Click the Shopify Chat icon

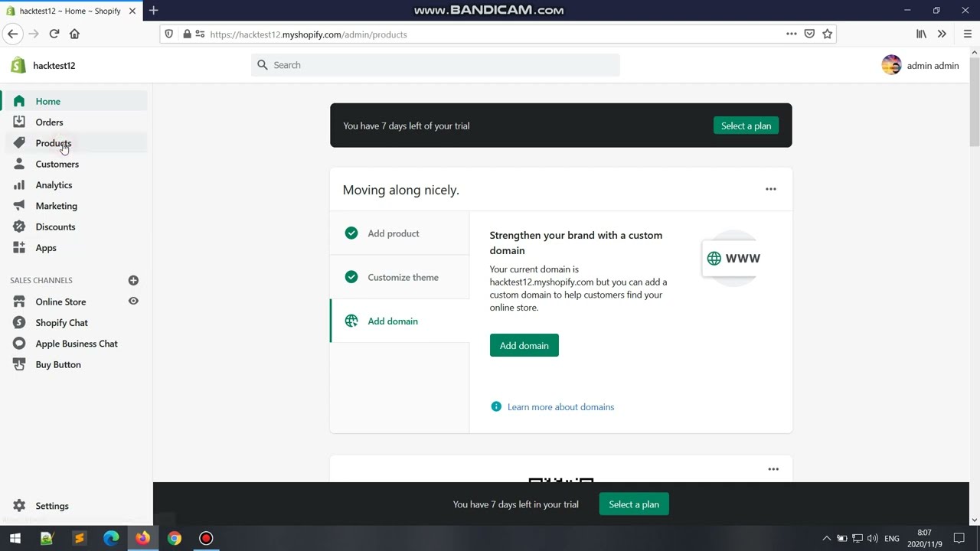[19, 322]
